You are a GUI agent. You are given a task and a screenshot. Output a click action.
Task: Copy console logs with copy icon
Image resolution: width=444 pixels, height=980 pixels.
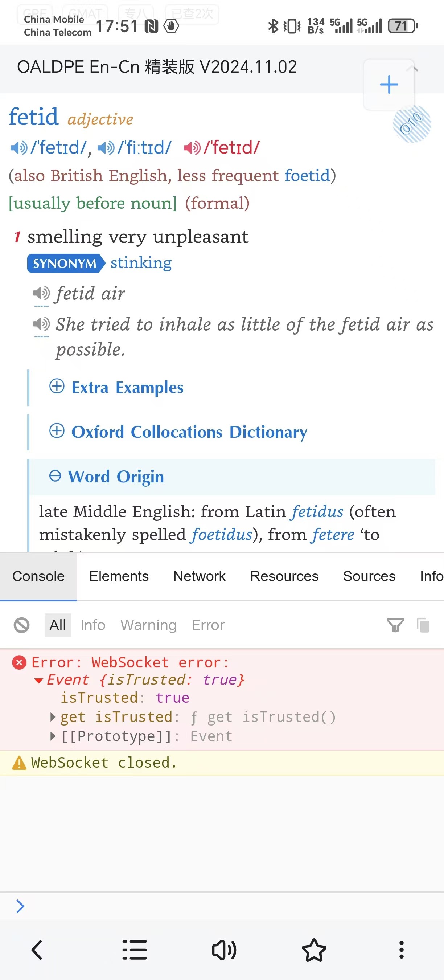point(423,625)
